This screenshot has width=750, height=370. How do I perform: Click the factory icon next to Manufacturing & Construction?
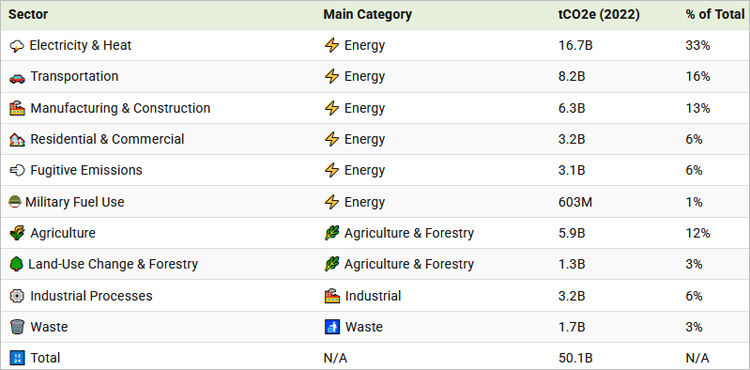pyautogui.click(x=17, y=109)
